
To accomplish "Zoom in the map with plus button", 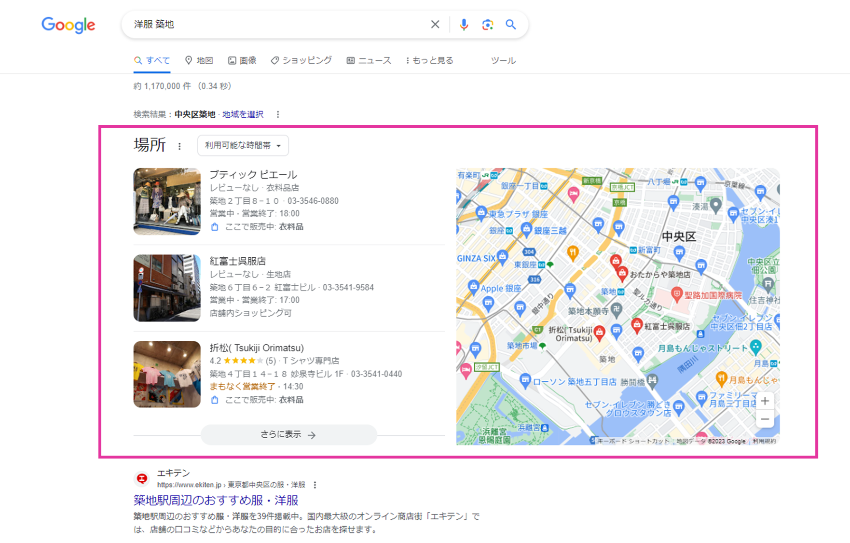I will pos(765,401).
